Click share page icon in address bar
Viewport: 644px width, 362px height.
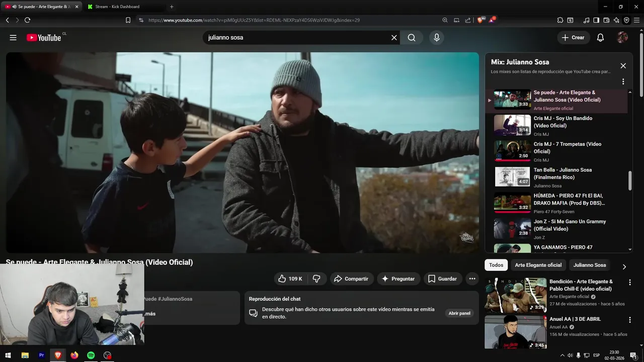(x=468, y=20)
